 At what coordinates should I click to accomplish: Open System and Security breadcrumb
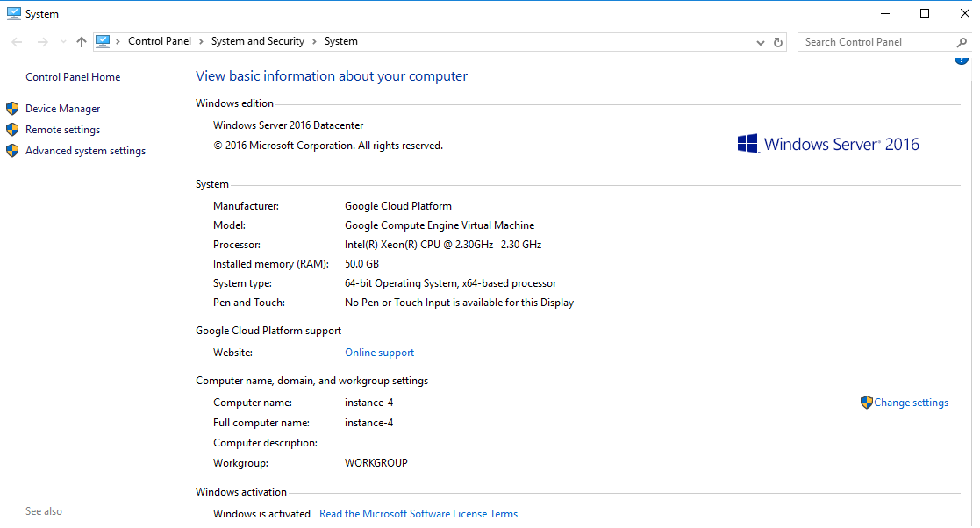pos(257,41)
